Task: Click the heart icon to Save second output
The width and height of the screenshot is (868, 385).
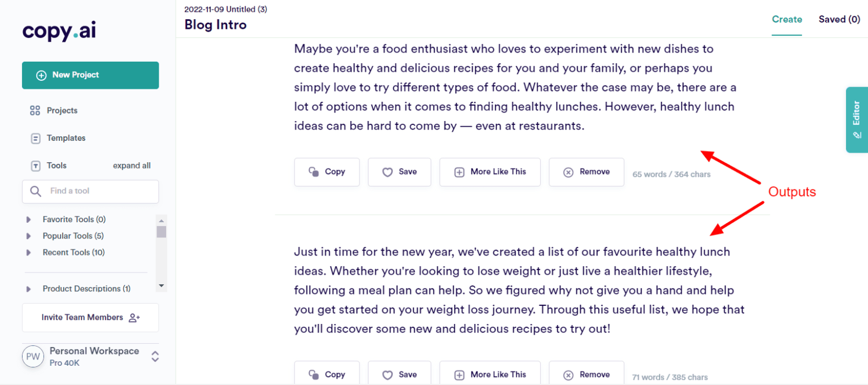Action: pos(388,374)
